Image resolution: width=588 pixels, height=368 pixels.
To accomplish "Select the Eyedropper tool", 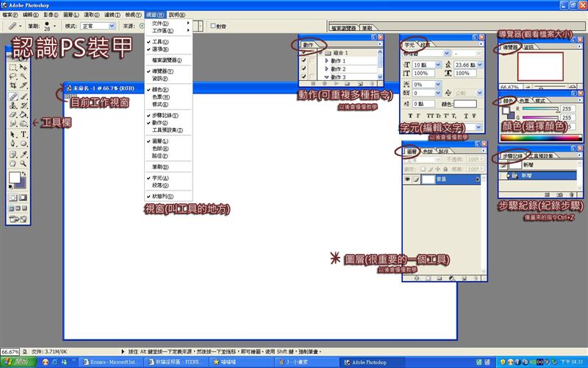I will click(x=24, y=155).
